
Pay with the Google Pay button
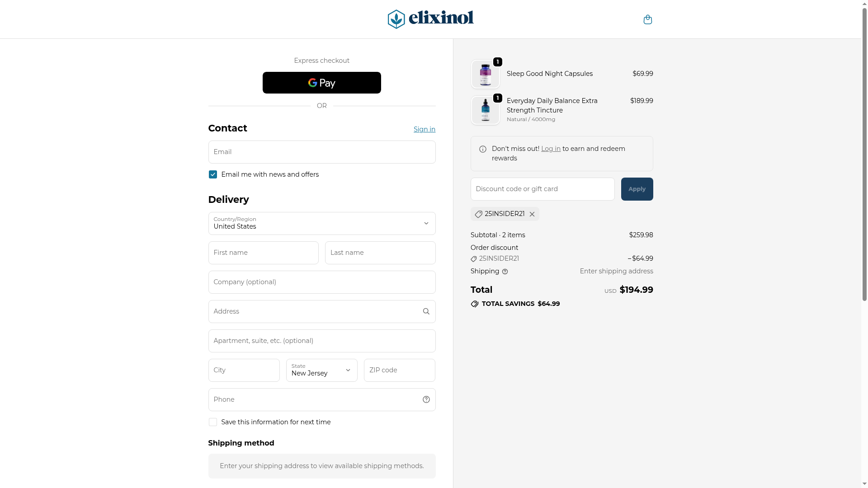(321, 83)
